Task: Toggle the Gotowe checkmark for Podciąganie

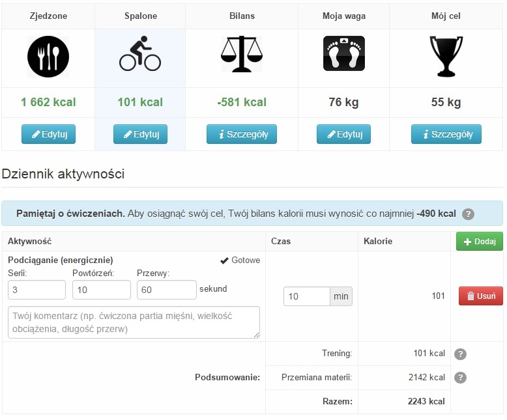Action: [x=240, y=260]
